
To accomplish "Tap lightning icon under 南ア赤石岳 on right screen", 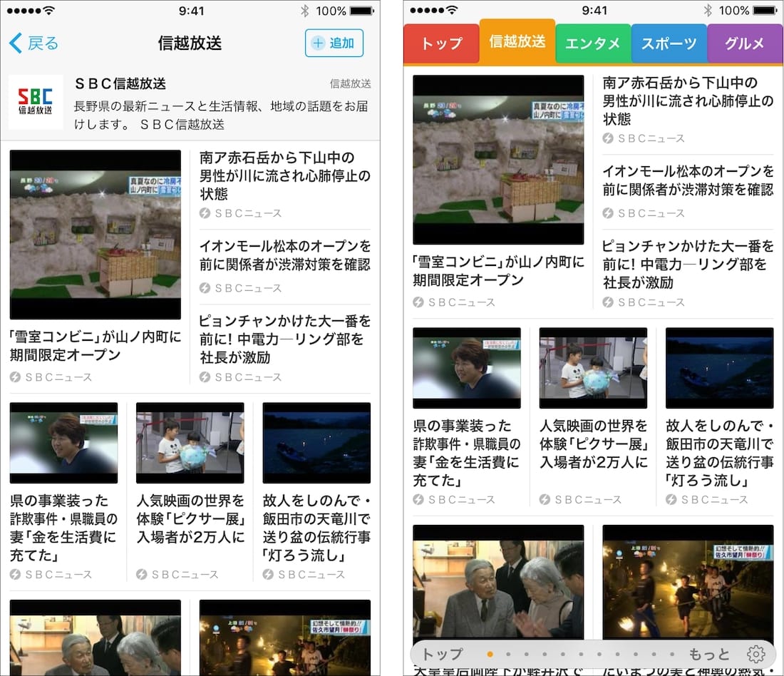I will tap(607, 138).
